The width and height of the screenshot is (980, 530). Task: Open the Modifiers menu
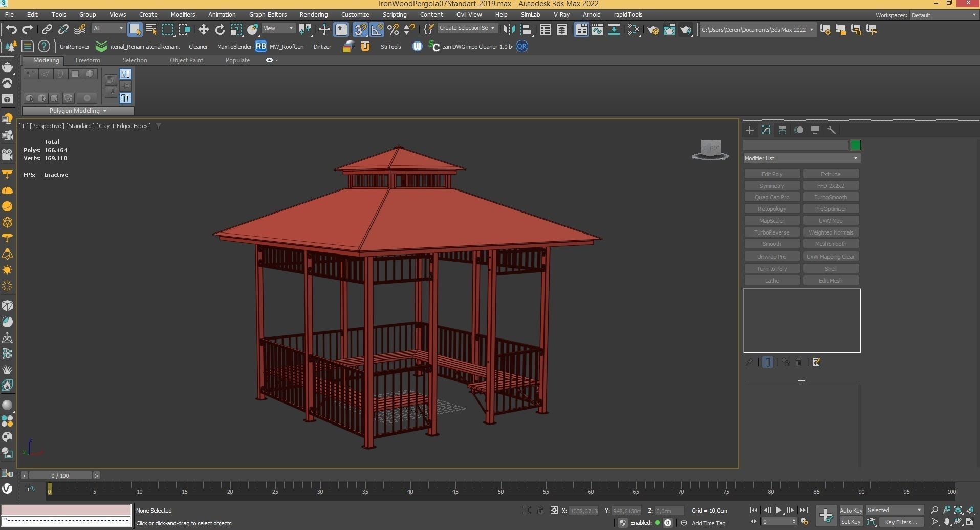[183, 15]
